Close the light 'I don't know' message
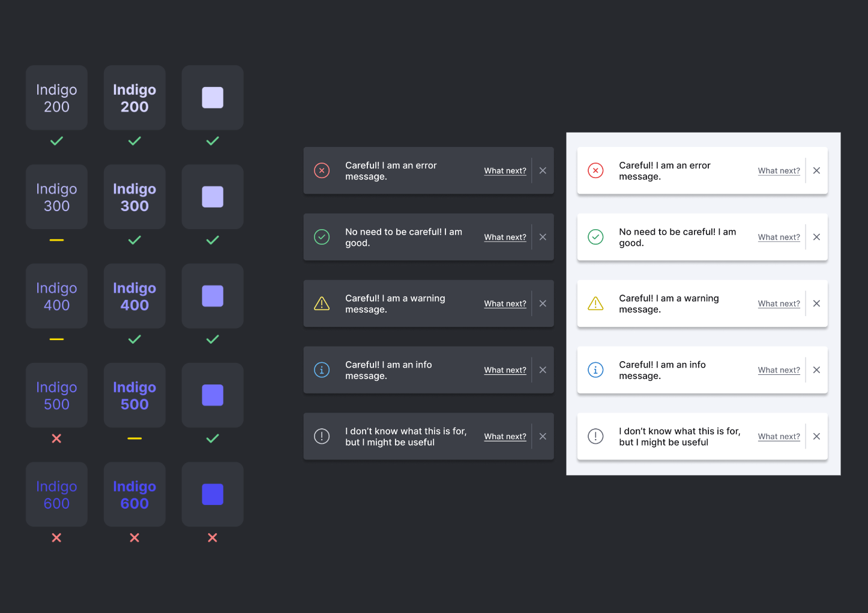The image size is (868, 613). (816, 437)
